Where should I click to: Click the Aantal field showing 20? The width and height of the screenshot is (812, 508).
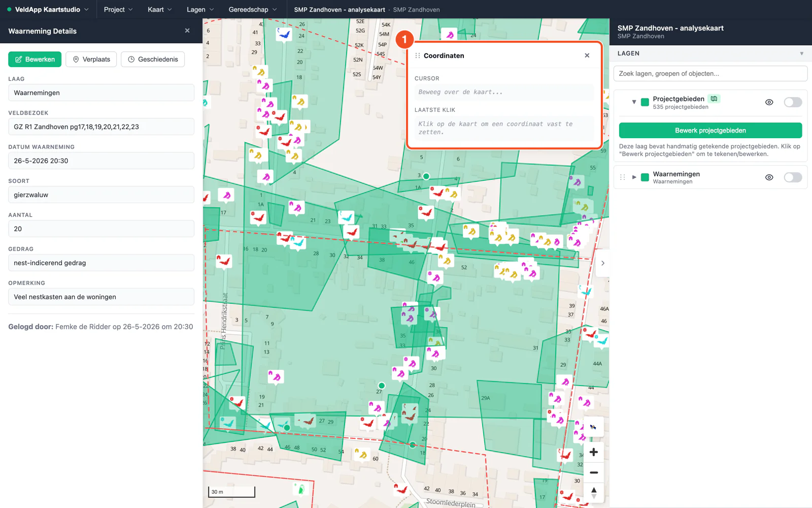[101, 229]
